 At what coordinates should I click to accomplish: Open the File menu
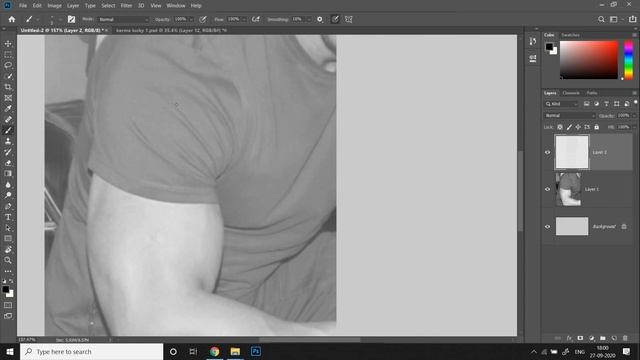pyautogui.click(x=23, y=6)
